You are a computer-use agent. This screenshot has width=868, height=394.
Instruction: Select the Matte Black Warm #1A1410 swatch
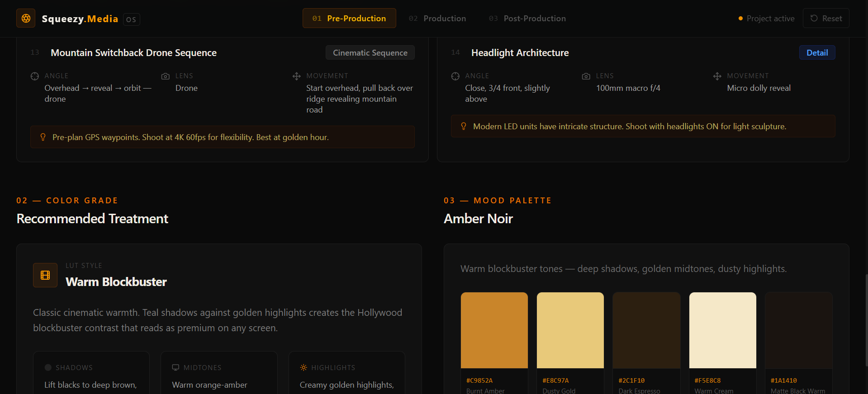point(799,330)
